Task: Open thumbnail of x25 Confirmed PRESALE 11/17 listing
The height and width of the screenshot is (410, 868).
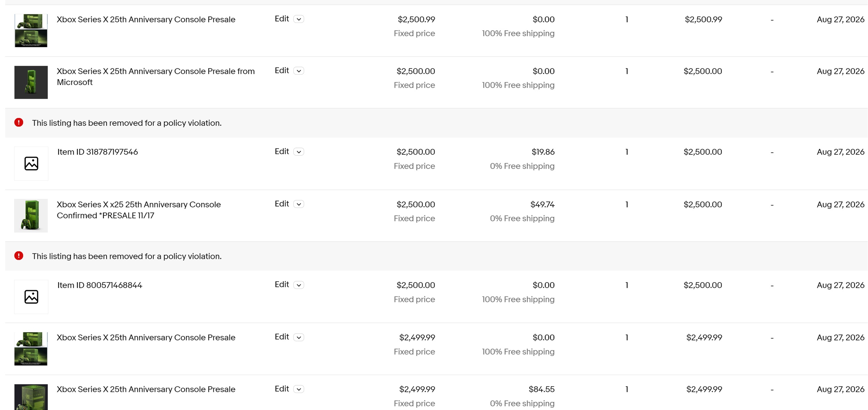Action: 31,216
